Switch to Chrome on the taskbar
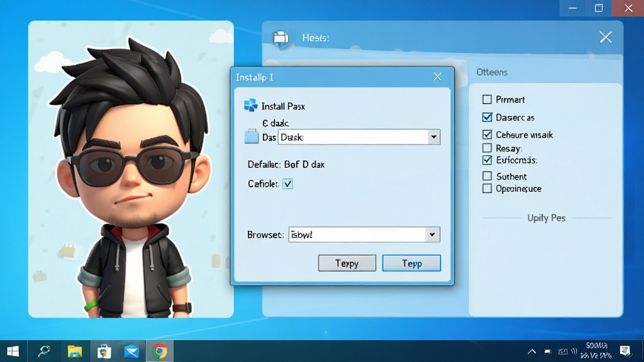 pos(159,351)
